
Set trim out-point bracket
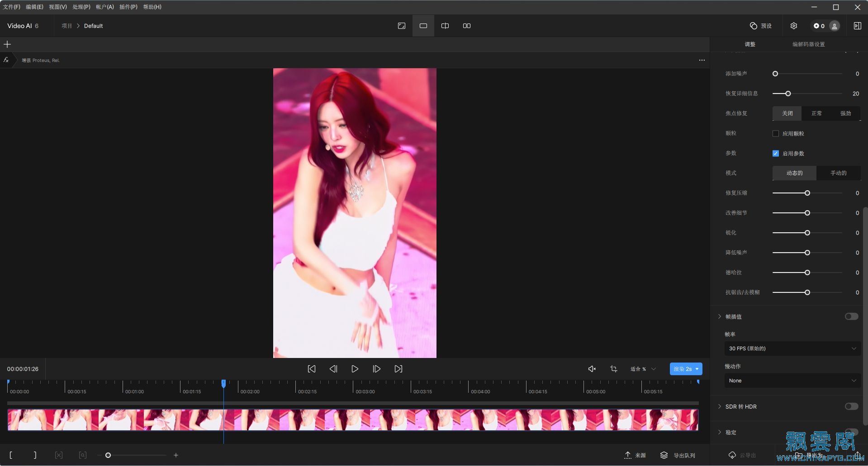pos(35,455)
